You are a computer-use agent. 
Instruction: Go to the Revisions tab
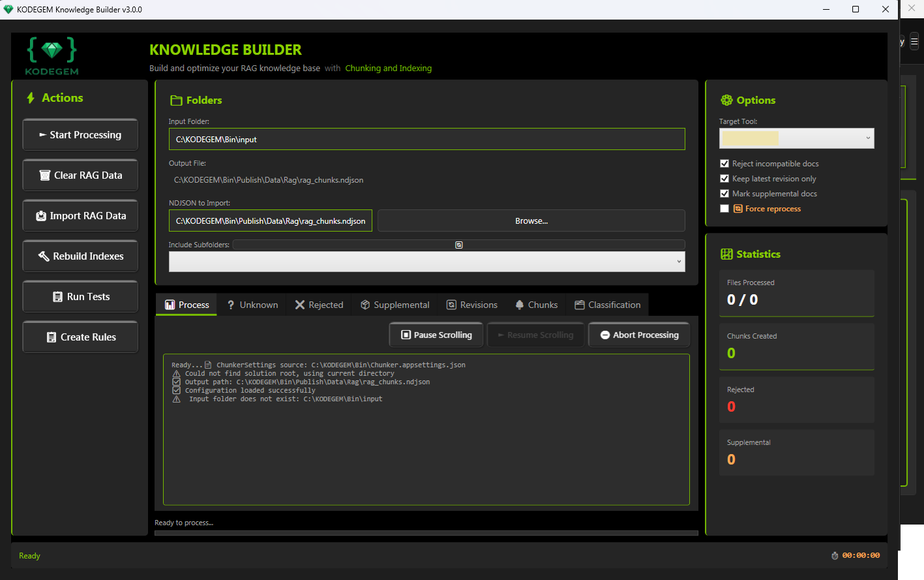click(x=472, y=305)
